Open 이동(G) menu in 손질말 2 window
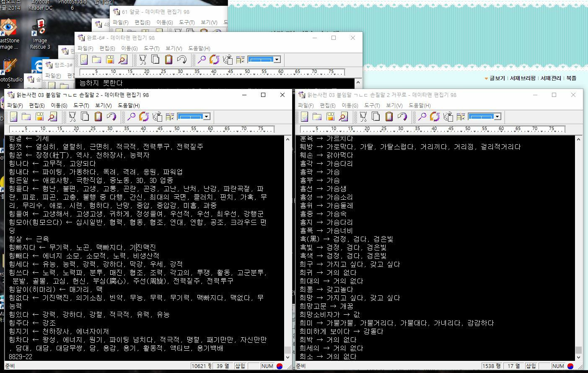This screenshot has width=588, height=373. click(59, 105)
